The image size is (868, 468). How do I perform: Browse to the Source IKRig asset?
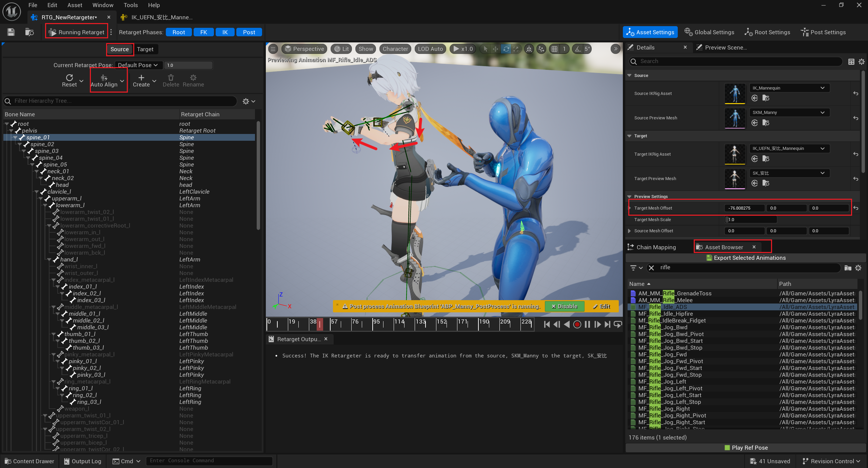pyautogui.click(x=766, y=98)
